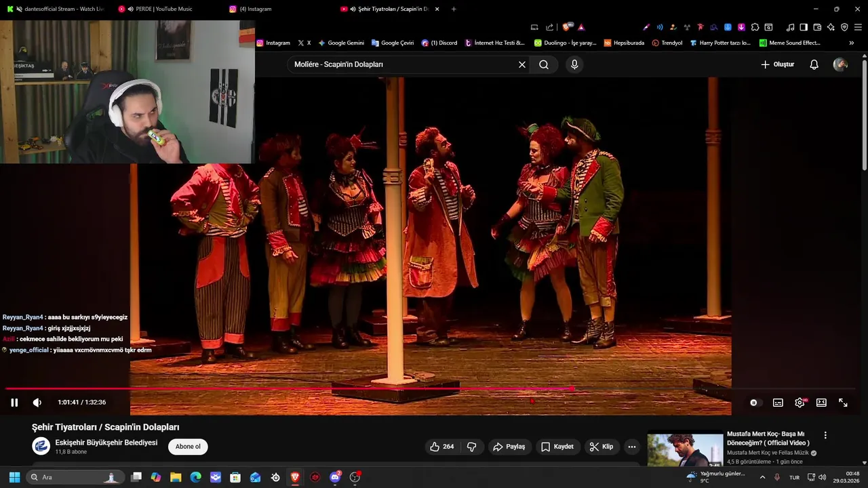Image resolution: width=868 pixels, height=488 pixels.
Task: Subscribe with the Abone ol button
Action: tap(188, 447)
